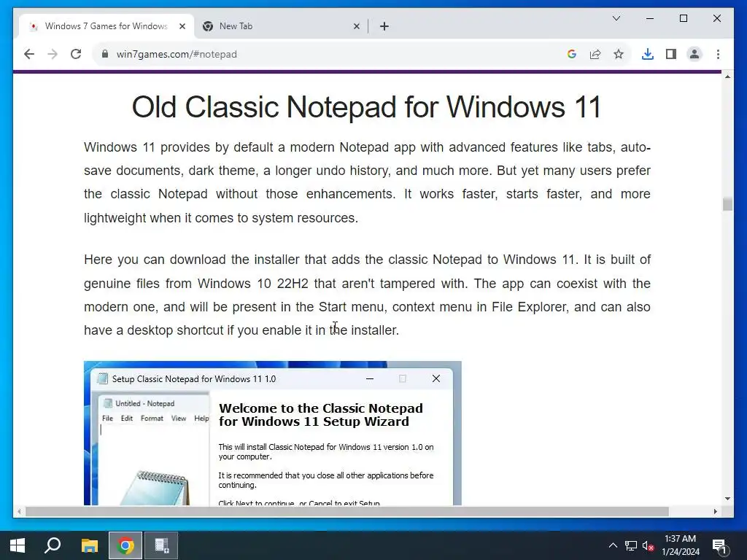Bookmark this tab with the star icon
This screenshot has width=747, height=560.
click(619, 54)
